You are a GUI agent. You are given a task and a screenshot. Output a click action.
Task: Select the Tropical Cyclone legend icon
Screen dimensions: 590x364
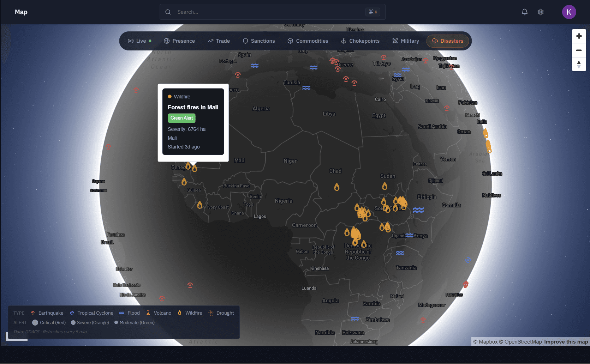72,313
